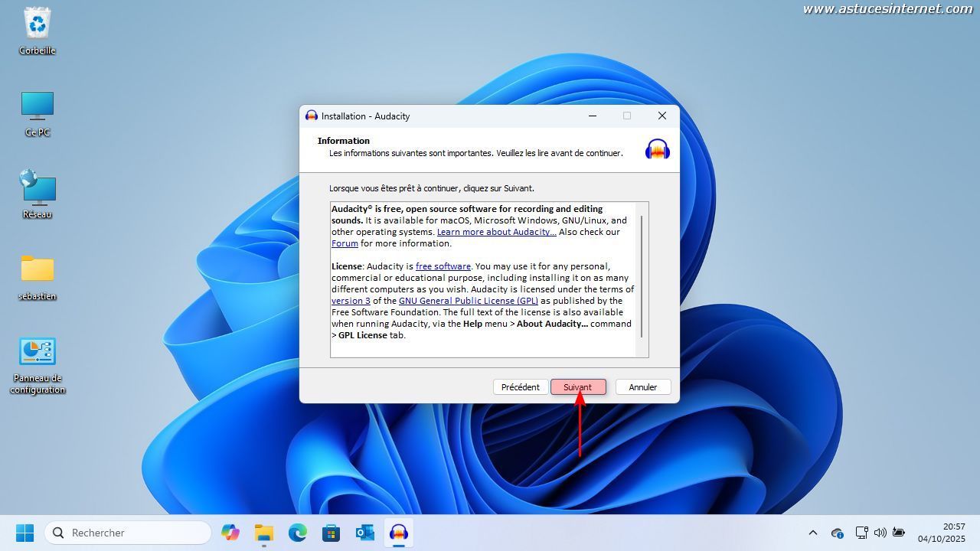Viewport: 980px width, 551px height.
Task: Expand the hidden system tray icons chevron
Action: [812, 533]
